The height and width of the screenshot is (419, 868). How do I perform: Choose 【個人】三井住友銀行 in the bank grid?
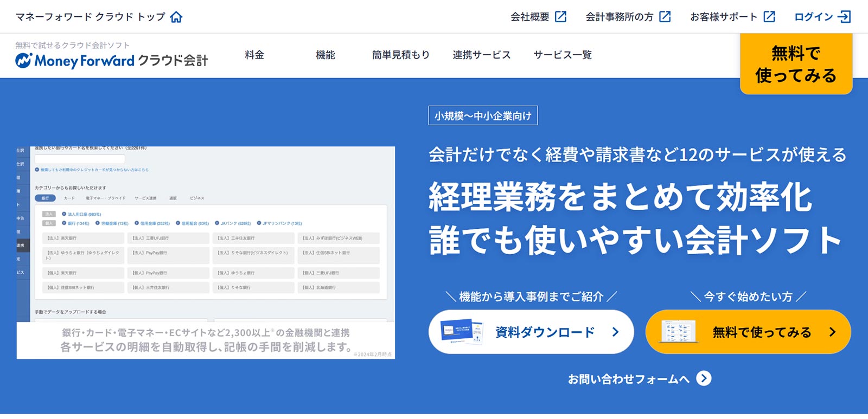168,287
